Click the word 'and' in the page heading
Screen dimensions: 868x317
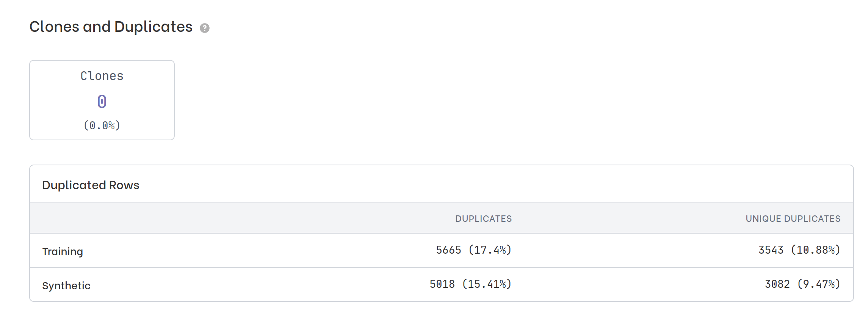pyautogui.click(x=97, y=27)
